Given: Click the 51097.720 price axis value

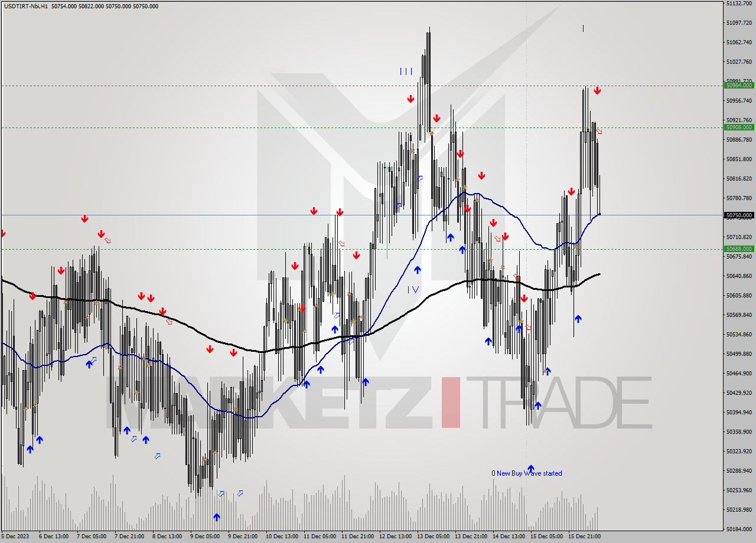Looking at the screenshot, I should [739, 23].
